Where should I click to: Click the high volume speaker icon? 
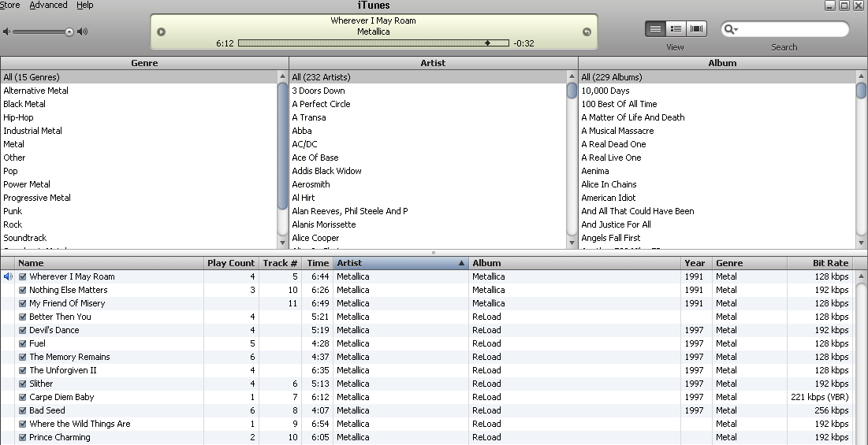click(83, 32)
